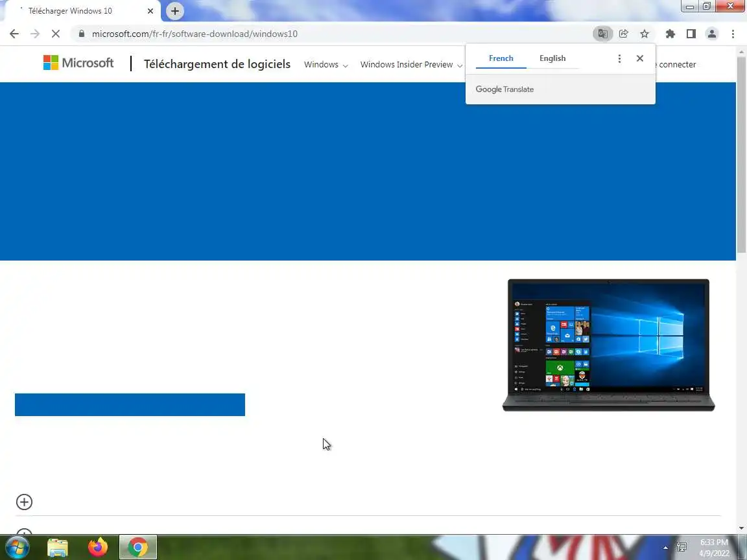747x560 pixels.
Task: Click the Microsoft logo
Action: 78,63
